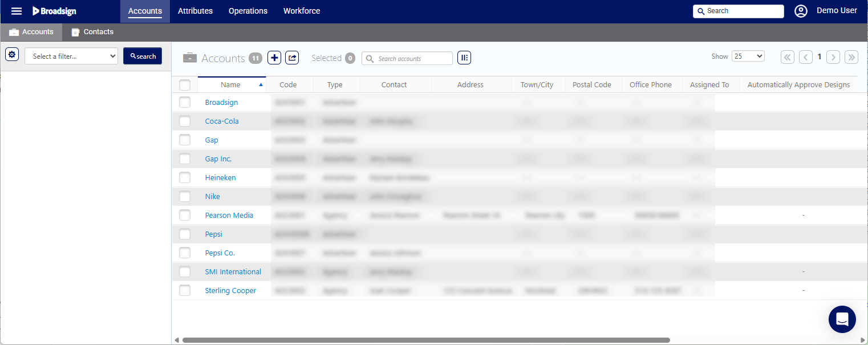The width and height of the screenshot is (868, 345).
Task: Open the Heineken account link
Action: pyautogui.click(x=220, y=178)
